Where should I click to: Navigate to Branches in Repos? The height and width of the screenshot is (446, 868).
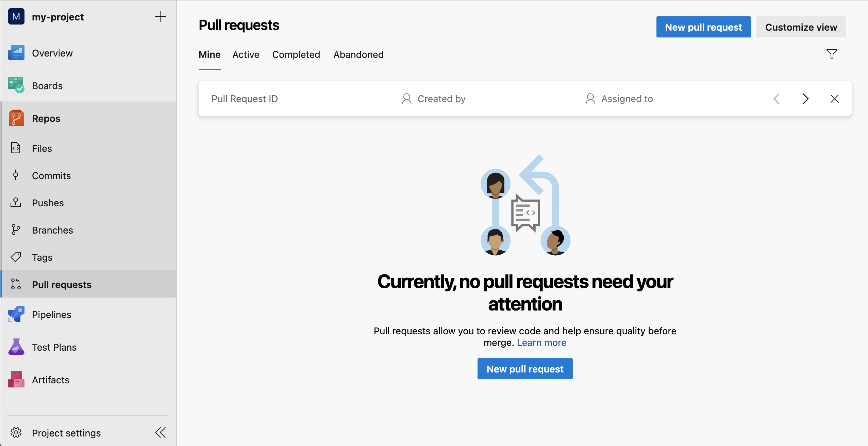click(x=52, y=230)
